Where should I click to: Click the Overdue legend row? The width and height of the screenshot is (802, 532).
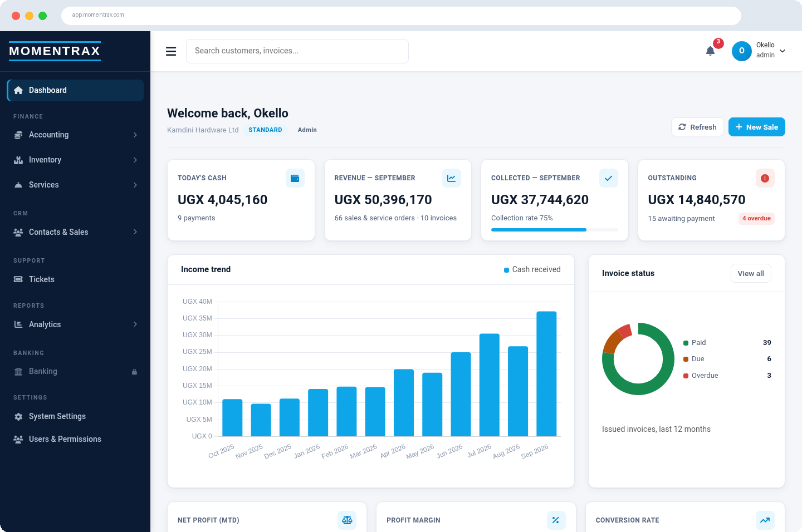pos(727,376)
